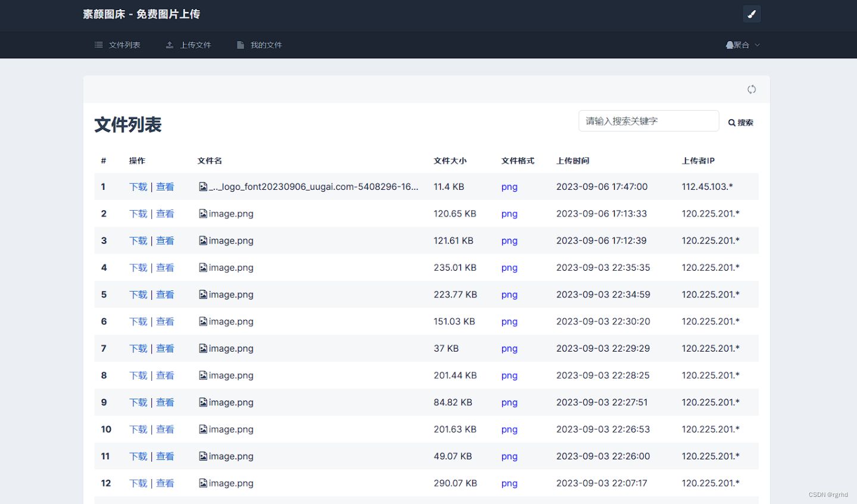Click the list icon next to 文件列表
The width and height of the screenshot is (857, 504).
pos(99,45)
